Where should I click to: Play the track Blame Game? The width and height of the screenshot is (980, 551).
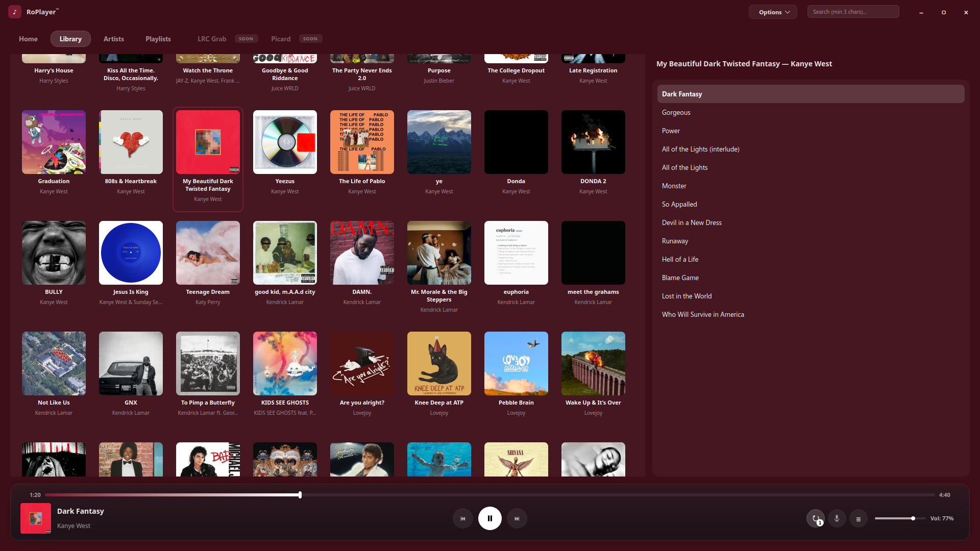811,278
